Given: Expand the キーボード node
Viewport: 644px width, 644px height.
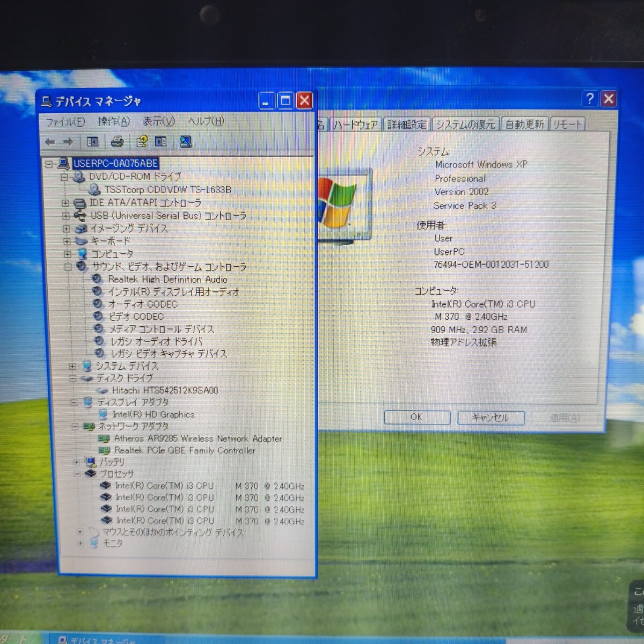Looking at the screenshot, I should pos(67,241).
